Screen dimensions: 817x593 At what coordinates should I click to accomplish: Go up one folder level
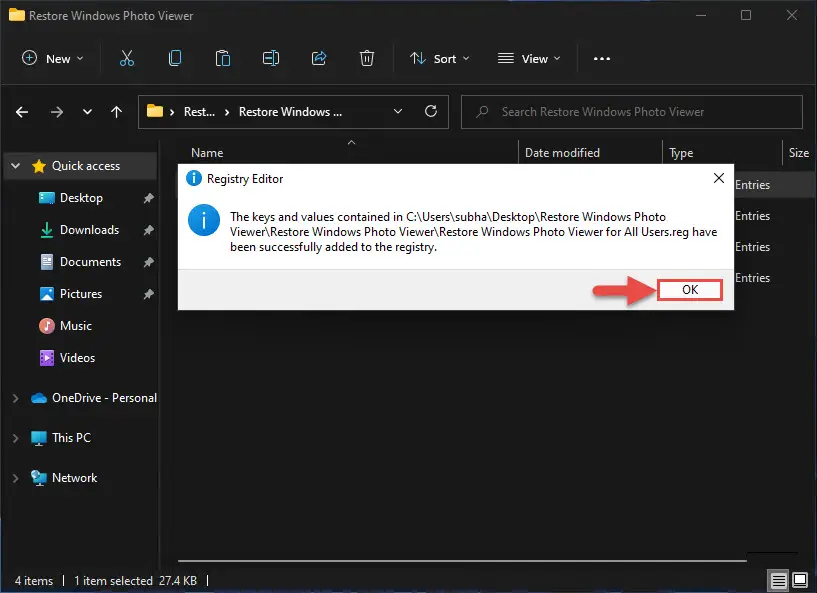click(x=116, y=112)
